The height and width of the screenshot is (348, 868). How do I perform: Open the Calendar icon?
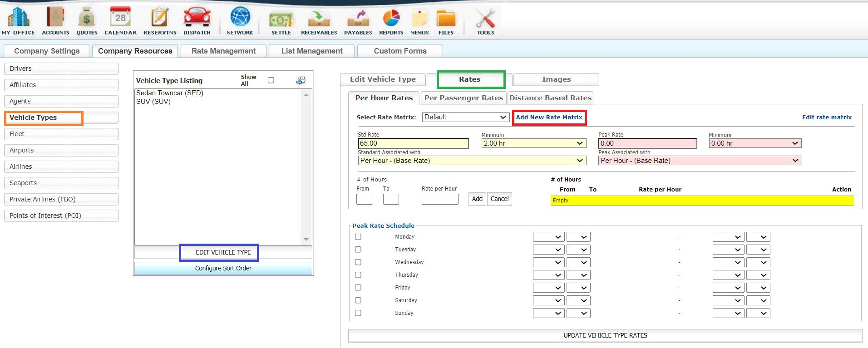[x=120, y=21]
